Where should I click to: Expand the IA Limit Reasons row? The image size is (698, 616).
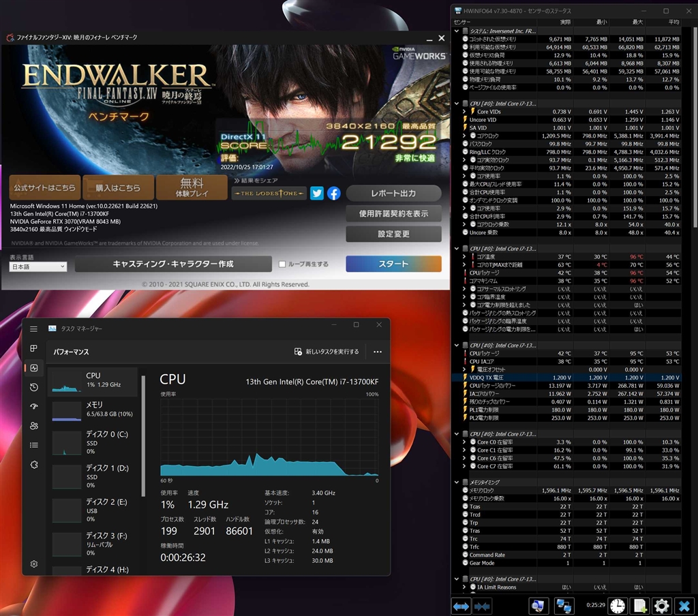(x=464, y=587)
